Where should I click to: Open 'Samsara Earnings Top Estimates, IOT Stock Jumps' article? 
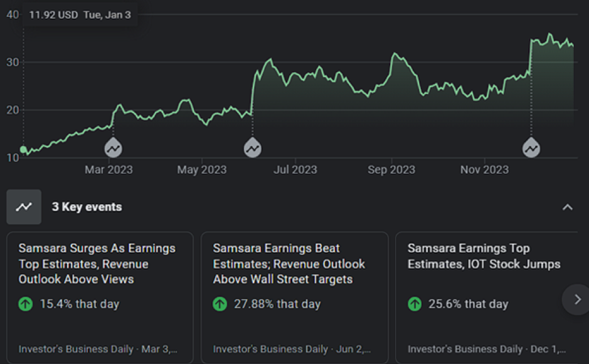click(484, 256)
